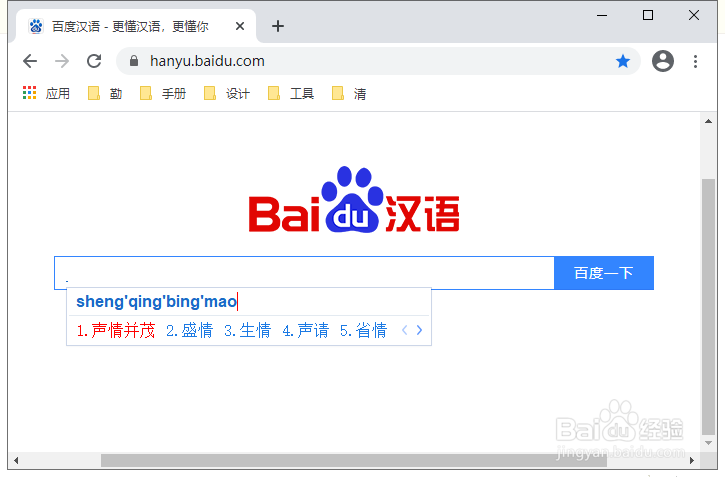Open the 手册 bookmark folder
The height and width of the screenshot is (477, 725).
tap(163, 93)
